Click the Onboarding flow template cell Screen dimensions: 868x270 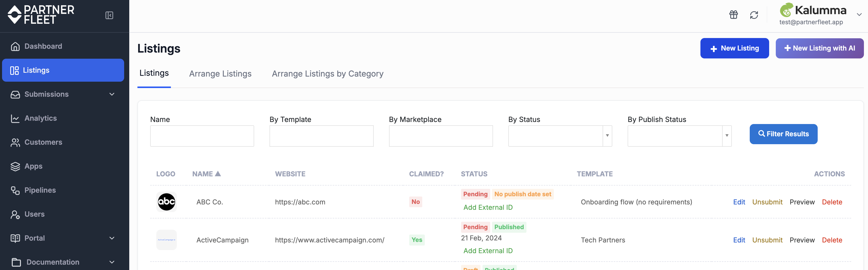coord(636,202)
